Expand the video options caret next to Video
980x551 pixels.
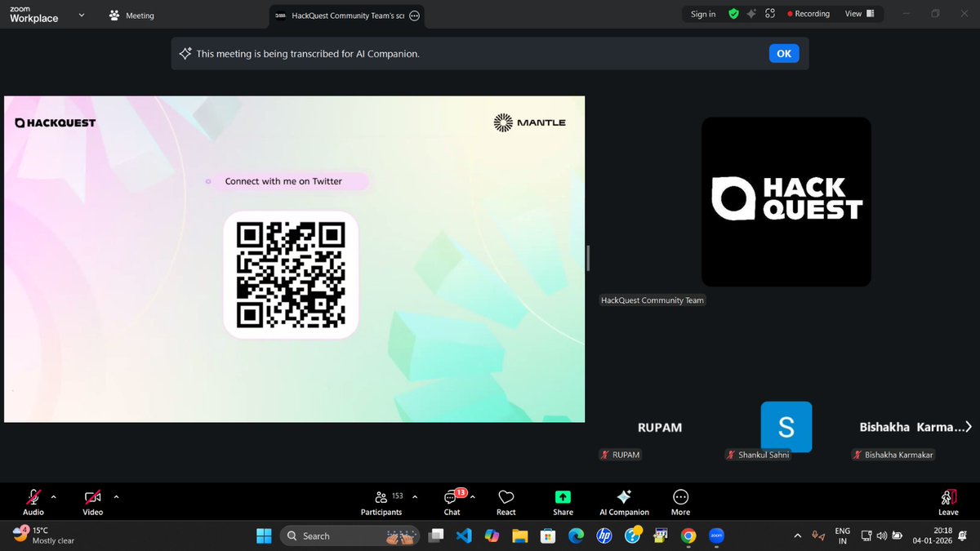[116, 496]
